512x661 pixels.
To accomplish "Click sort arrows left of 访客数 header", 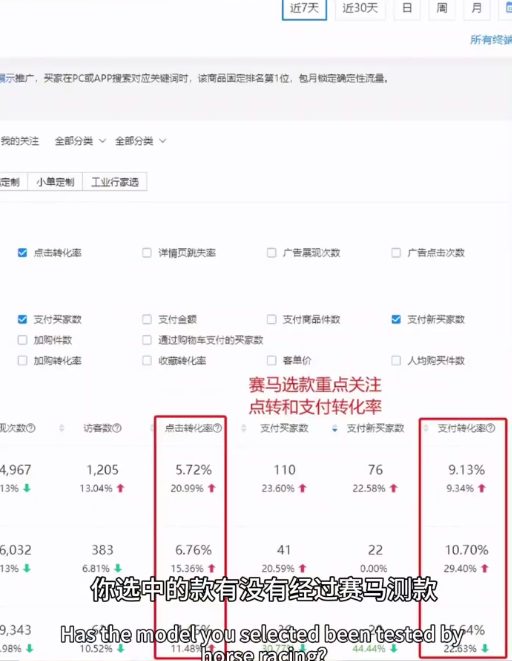I will point(62,429).
